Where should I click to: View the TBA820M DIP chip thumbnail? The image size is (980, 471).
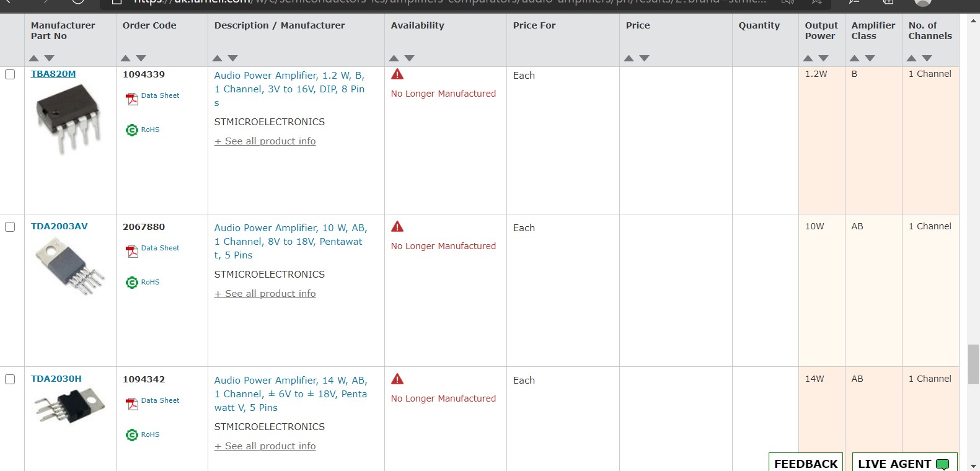click(68, 119)
